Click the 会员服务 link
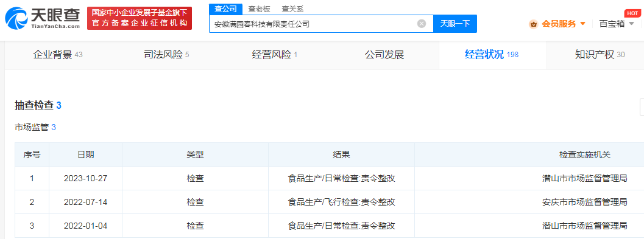The width and height of the screenshot is (644, 239). pos(559,24)
